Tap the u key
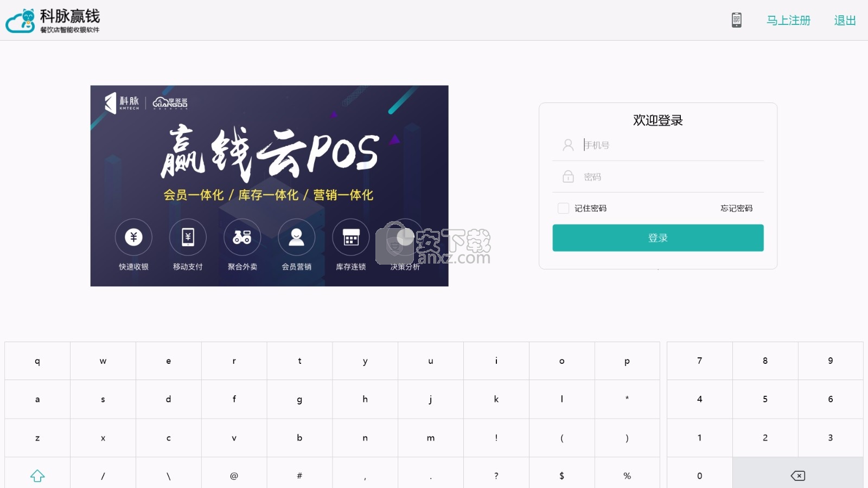Image resolution: width=868 pixels, height=488 pixels. pos(431,361)
